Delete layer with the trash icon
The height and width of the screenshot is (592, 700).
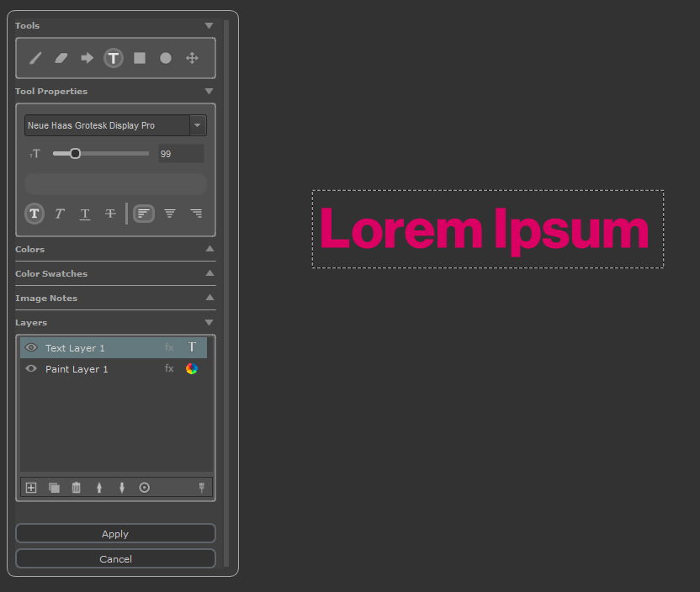[77, 488]
